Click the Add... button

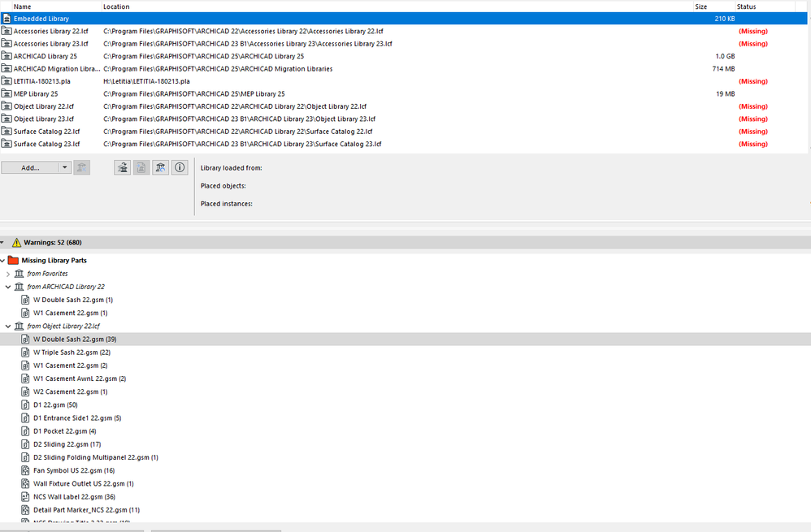[30, 167]
